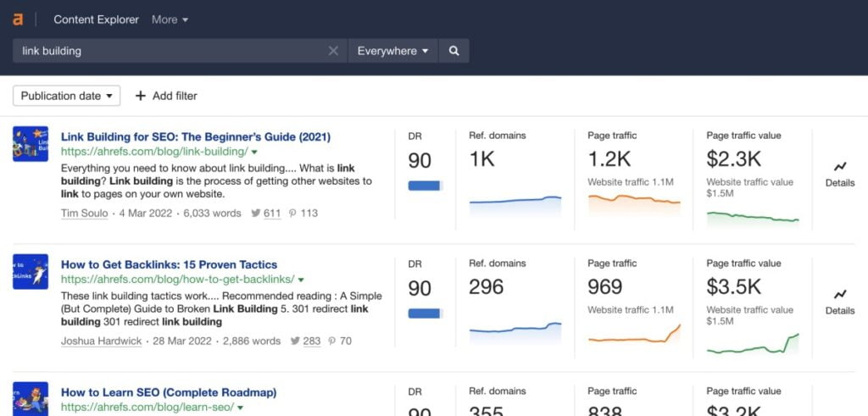Open author Tim Soulo link
868x416 pixels.
click(84, 213)
